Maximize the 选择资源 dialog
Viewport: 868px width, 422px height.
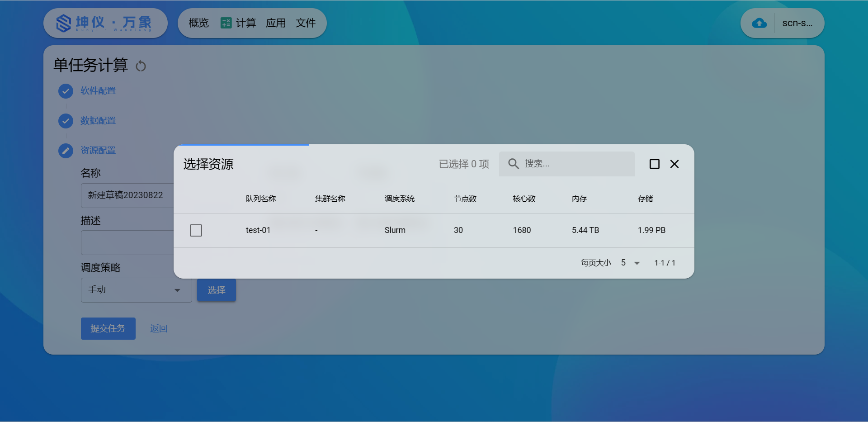coord(654,164)
